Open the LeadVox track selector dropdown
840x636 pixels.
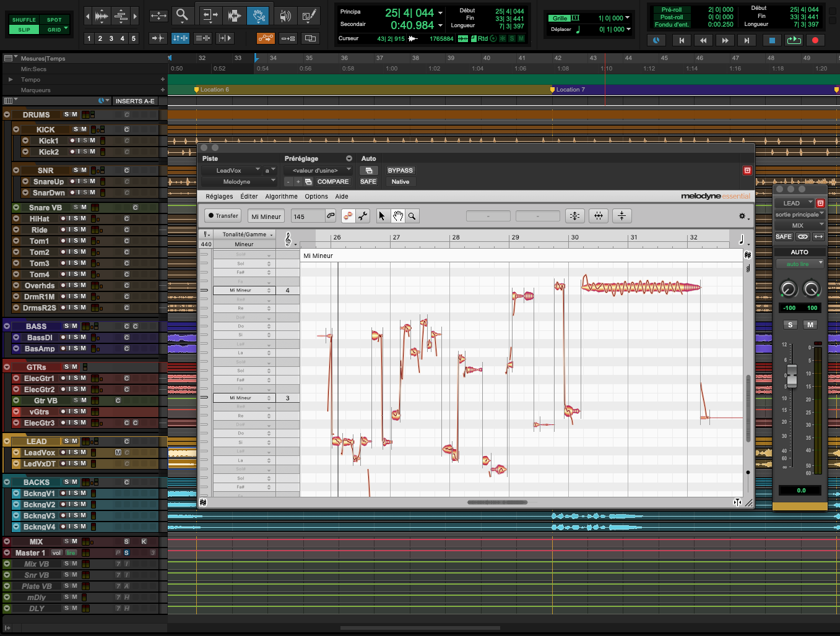pos(232,171)
